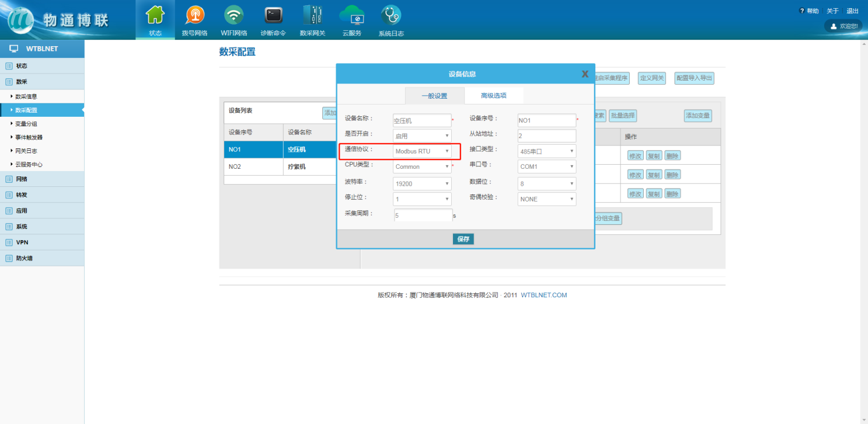Open the 诊断命令 terminal icon

(273, 15)
